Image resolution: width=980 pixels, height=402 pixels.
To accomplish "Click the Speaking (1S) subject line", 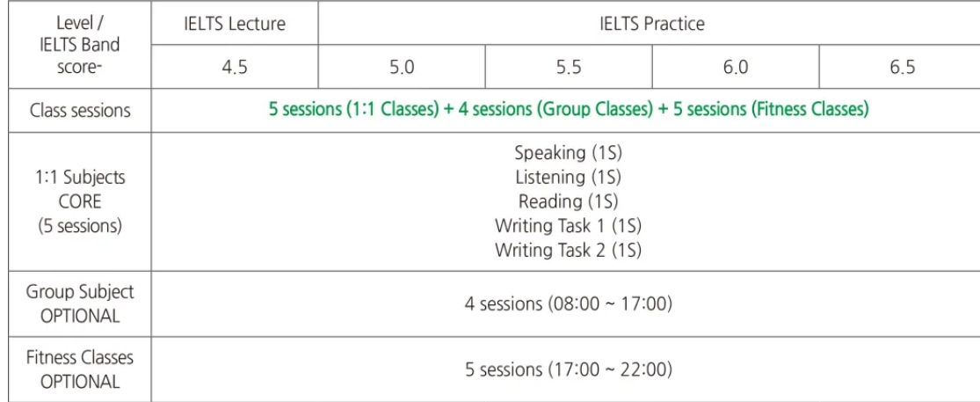I will [x=568, y=152].
